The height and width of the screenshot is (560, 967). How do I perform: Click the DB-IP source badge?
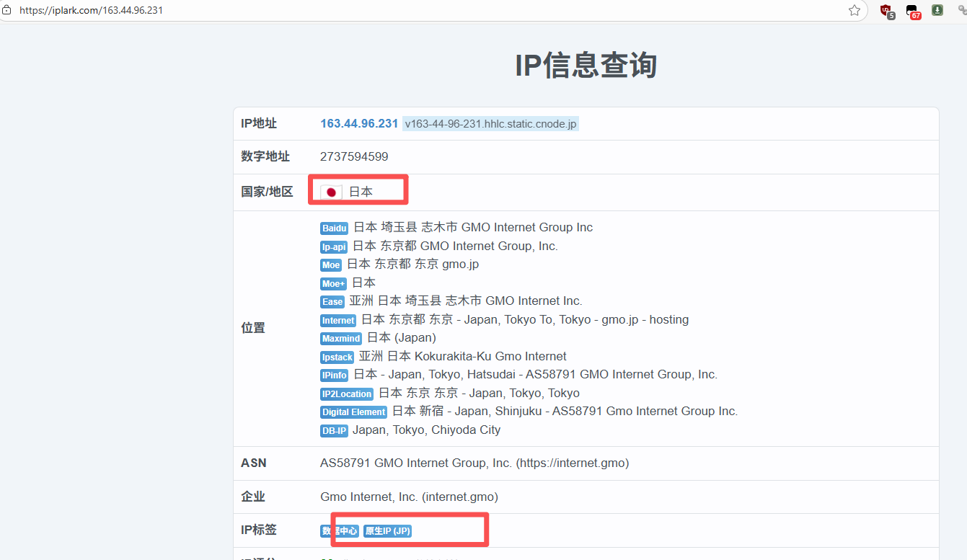[334, 431]
